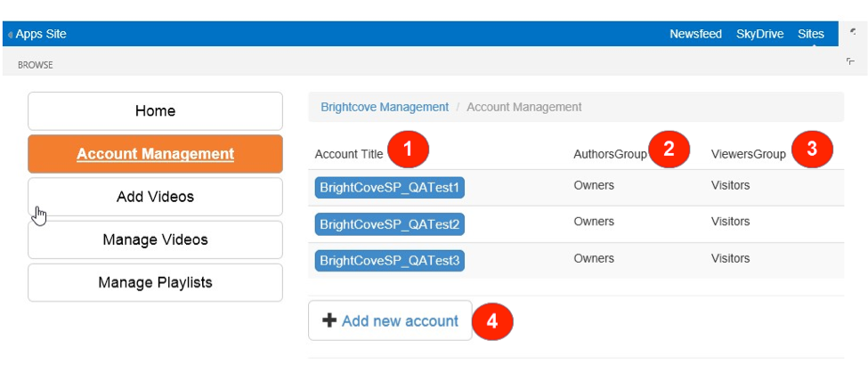Click the red number 4 callout marker

click(x=493, y=322)
